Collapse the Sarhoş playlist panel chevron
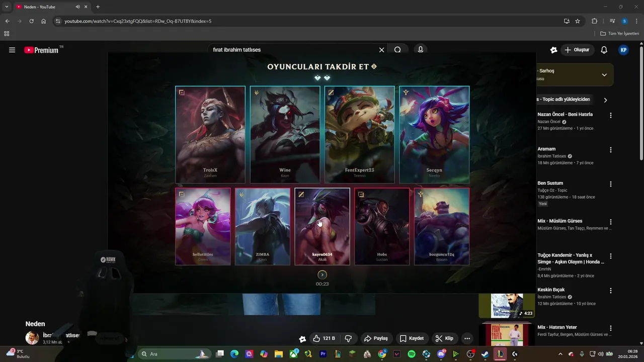 coord(604,75)
